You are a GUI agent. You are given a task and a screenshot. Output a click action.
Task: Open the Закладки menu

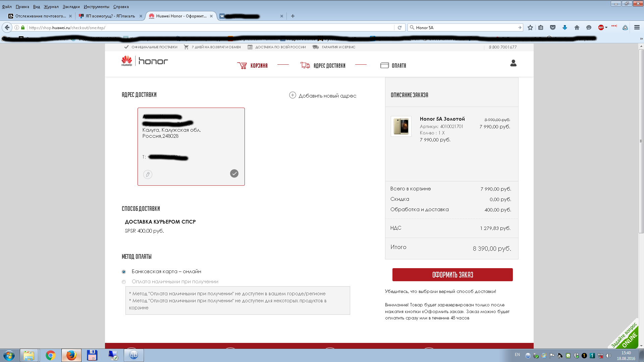coord(71,7)
